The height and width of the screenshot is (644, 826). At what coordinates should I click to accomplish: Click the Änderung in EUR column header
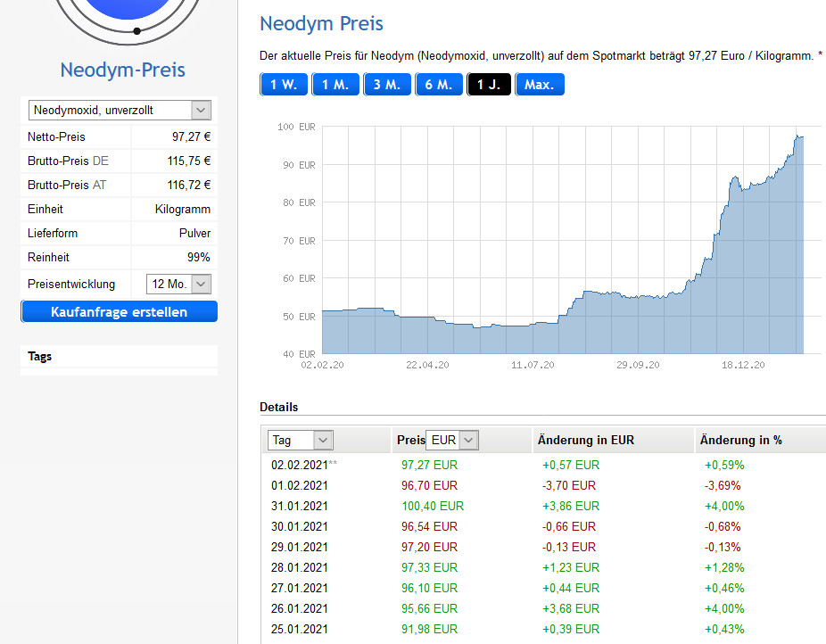586,441
